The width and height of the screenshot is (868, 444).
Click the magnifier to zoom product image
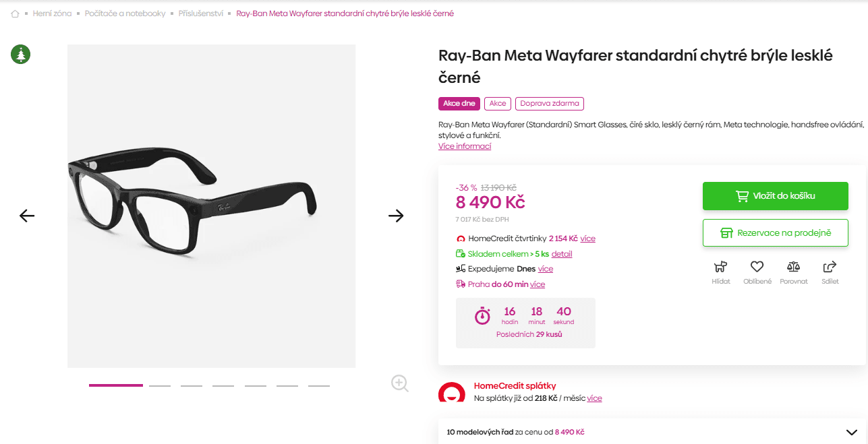399,383
